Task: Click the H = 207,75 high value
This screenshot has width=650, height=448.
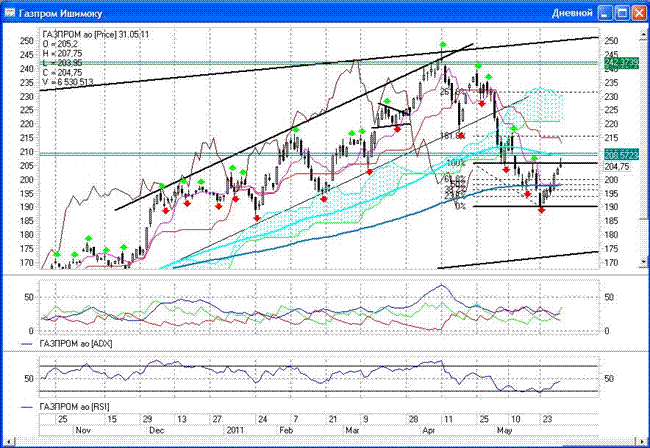Action: pos(62,53)
